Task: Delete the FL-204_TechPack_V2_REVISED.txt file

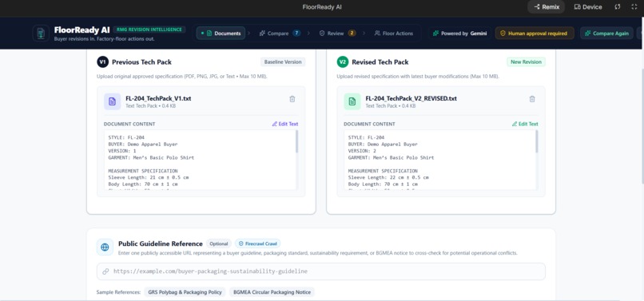Action: (x=532, y=99)
